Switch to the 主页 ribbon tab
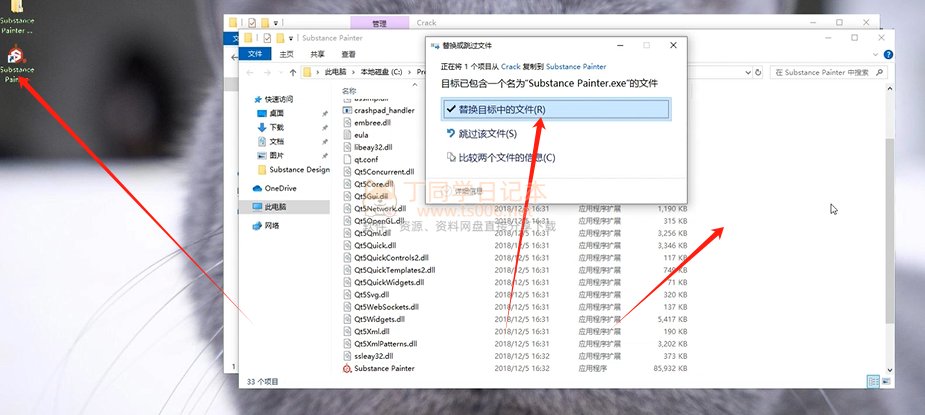 [286, 54]
